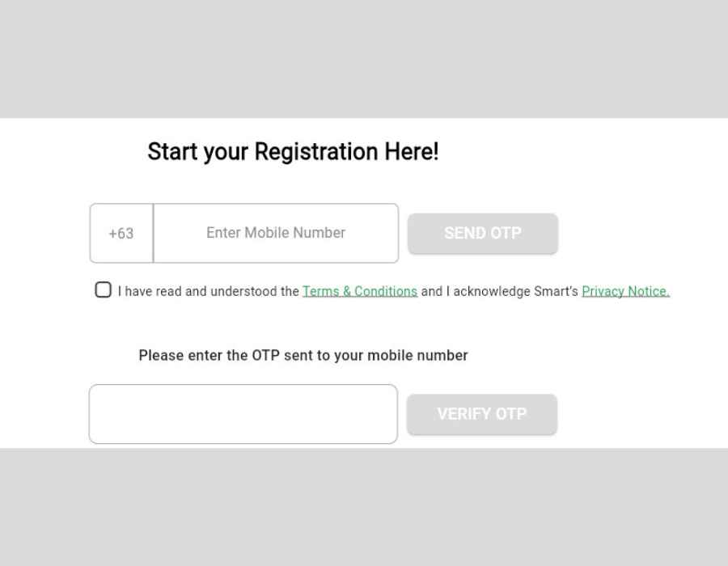Viewport: 728px width, 566px height.
Task: Click the Enter Mobile Number field
Action: (275, 233)
